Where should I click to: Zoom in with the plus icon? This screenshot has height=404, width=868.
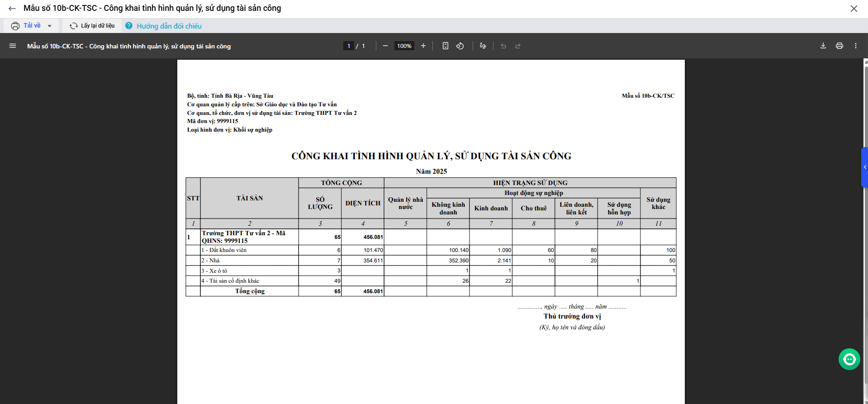(x=423, y=46)
